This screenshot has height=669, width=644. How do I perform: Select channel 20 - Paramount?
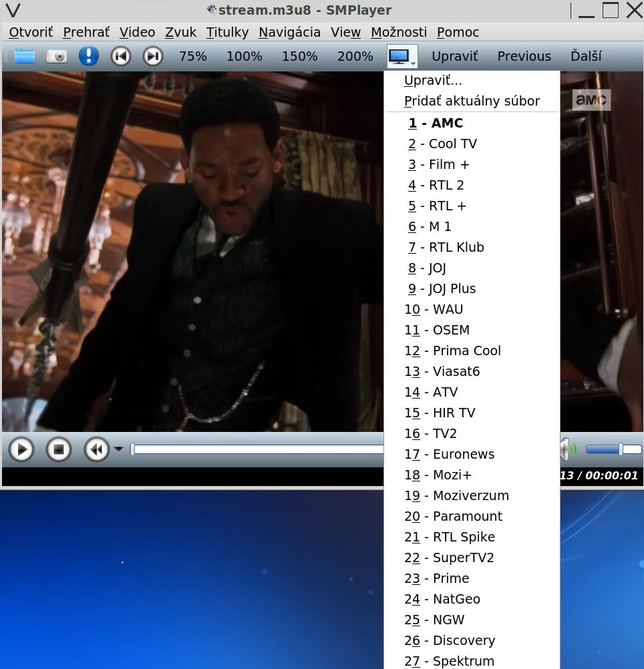[453, 516]
